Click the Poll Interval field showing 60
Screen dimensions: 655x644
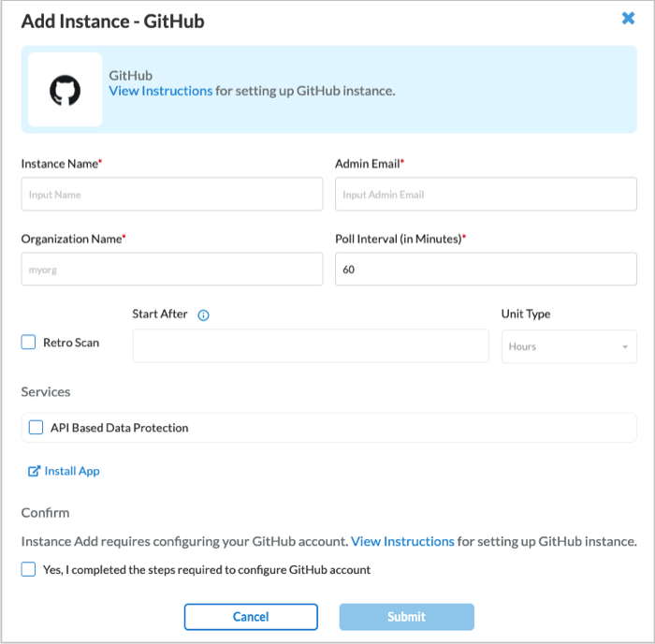[486, 270]
